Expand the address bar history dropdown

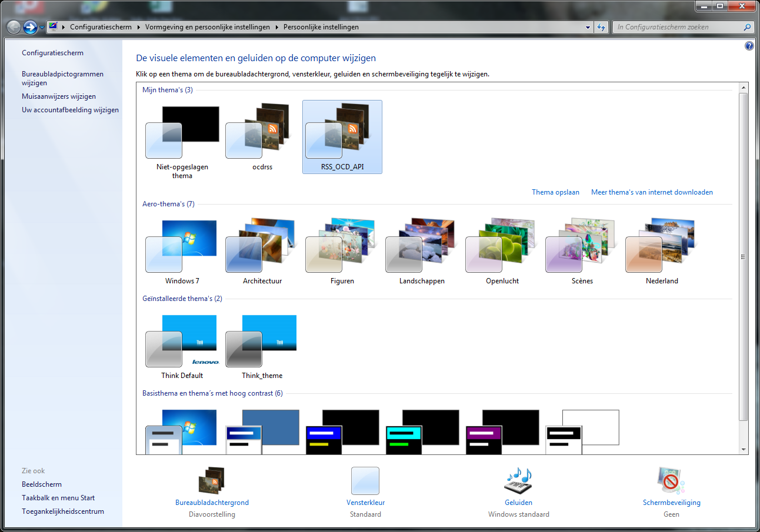coord(588,27)
